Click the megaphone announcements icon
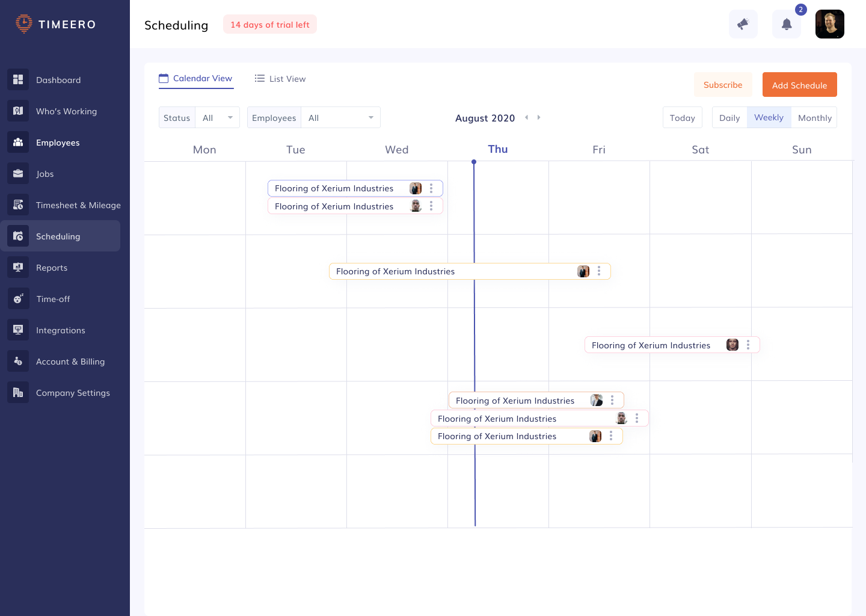This screenshot has width=866, height=616. pos(743,24)
